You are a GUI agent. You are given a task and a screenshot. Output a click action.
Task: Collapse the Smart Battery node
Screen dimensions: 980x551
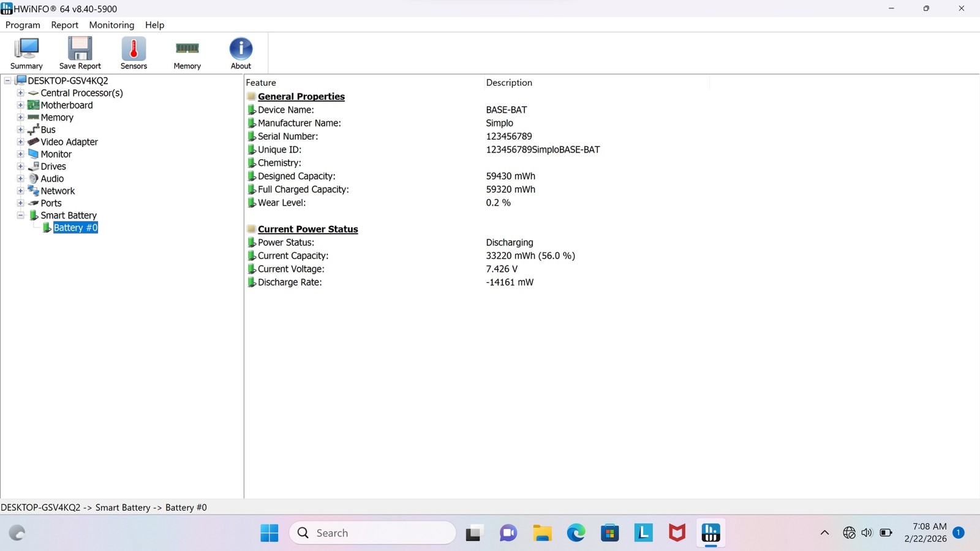pyautogui.click(x=20, y=216)
